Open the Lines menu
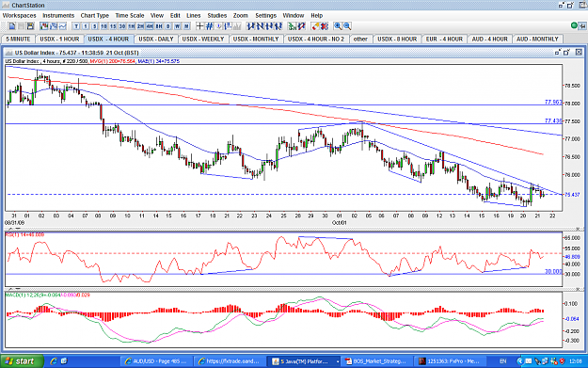 [x=194, y=15]
